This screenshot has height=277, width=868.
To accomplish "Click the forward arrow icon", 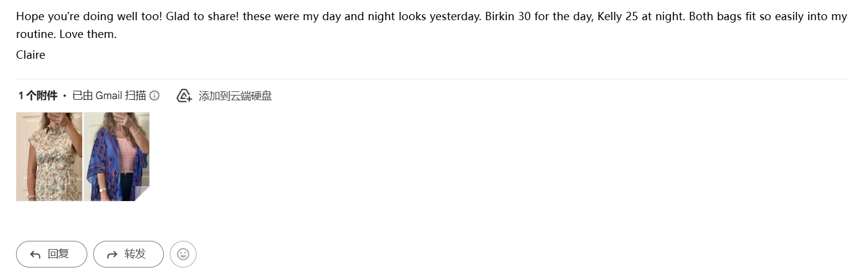I will pyautogui.click(x=112, y=254).
